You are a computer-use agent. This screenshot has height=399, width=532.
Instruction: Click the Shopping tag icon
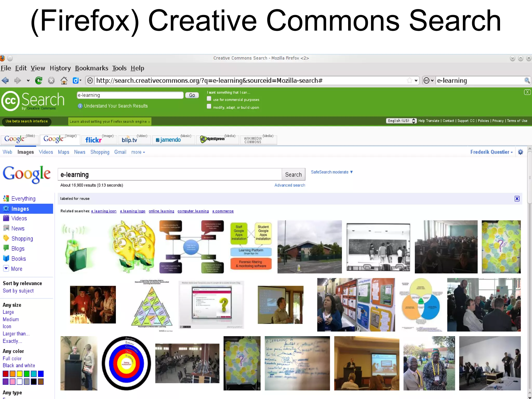[x=6, y=238]
